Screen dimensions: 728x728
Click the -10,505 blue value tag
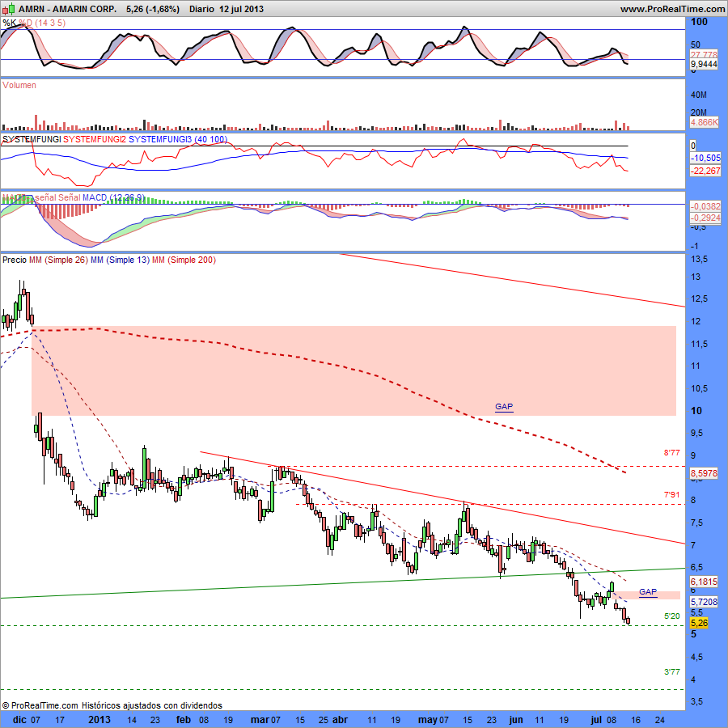[705, 159]
